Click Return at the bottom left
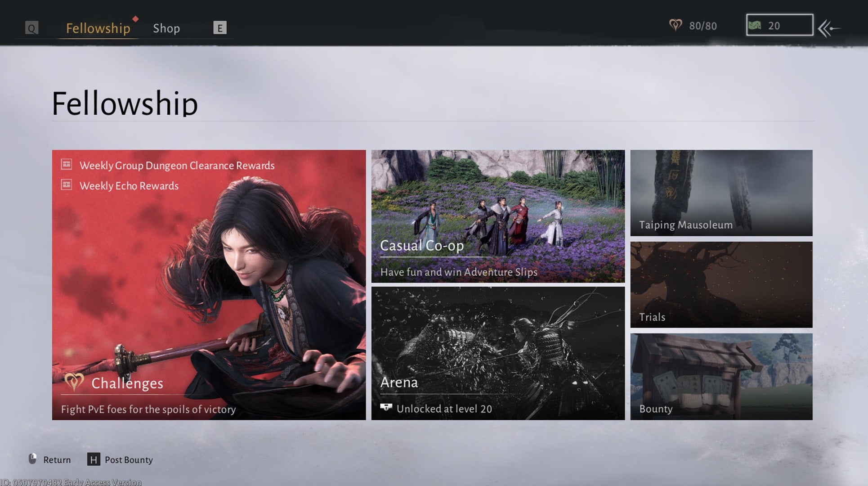 (x=57, y=459)
